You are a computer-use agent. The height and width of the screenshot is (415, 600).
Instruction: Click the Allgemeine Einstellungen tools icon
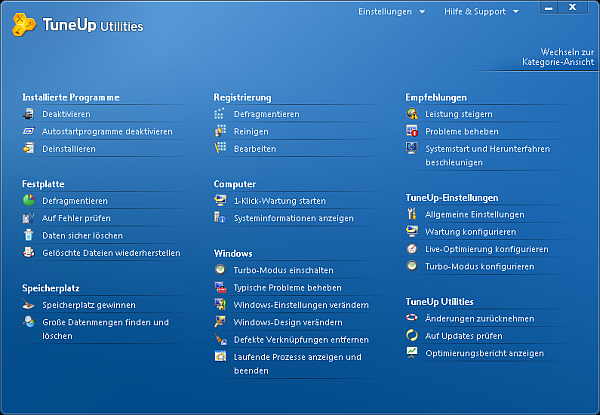412,213
